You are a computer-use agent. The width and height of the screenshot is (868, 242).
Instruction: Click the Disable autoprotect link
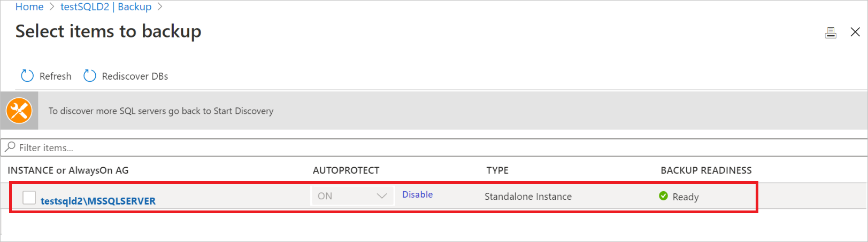point(417,194)
